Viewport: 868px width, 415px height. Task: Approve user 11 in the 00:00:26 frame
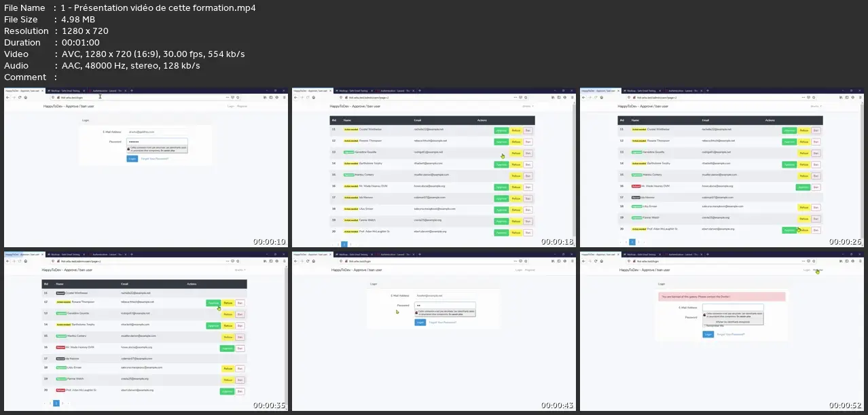pos(789,130)
